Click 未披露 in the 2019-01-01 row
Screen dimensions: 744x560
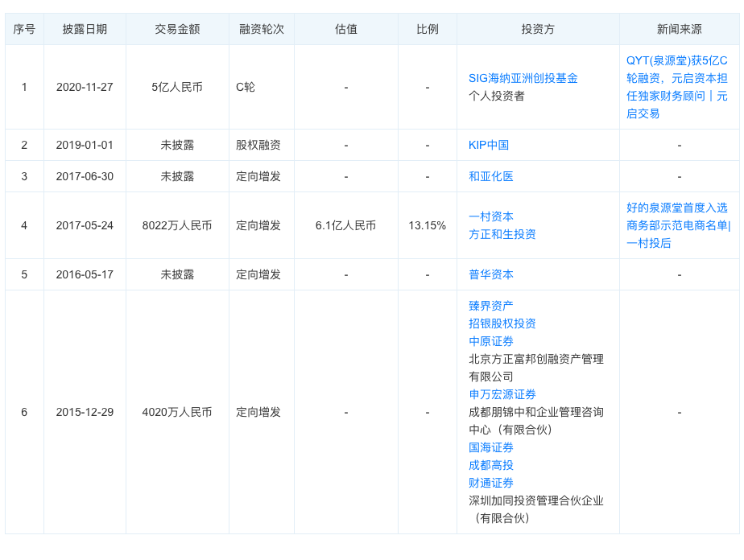177,145
